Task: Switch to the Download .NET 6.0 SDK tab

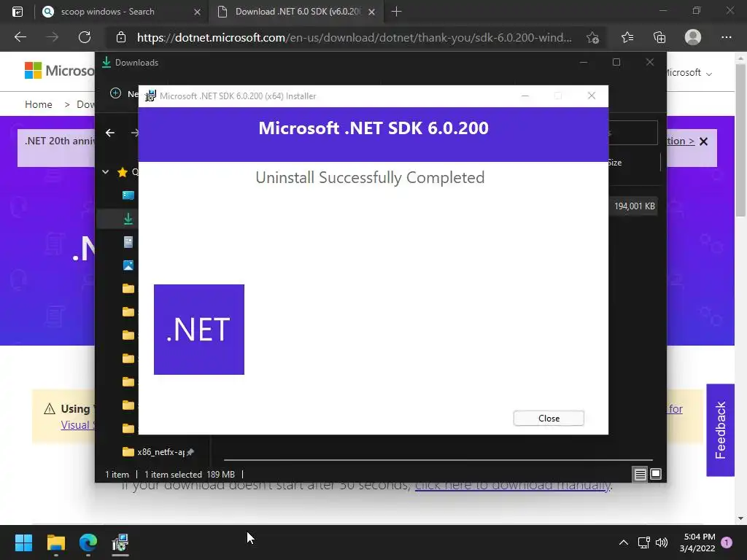Action: pos(298,12)
